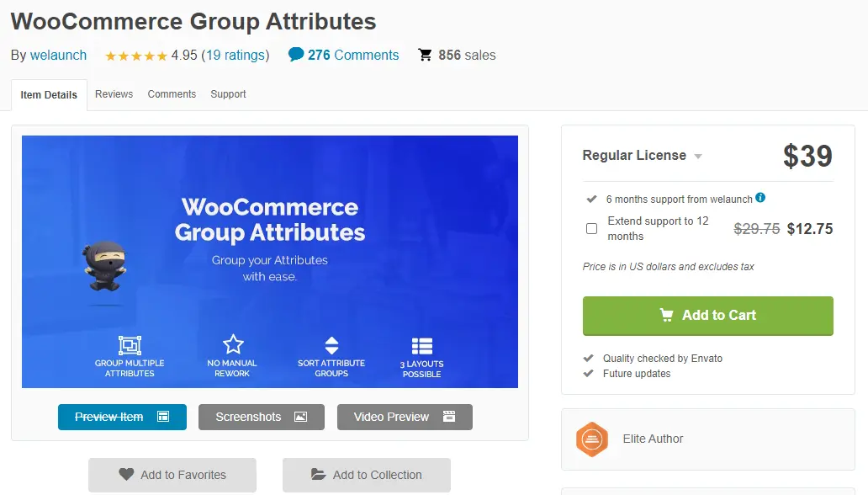This screenshot has height=495, width=868.
Task: Click Add to Collection
Action: 367,475
